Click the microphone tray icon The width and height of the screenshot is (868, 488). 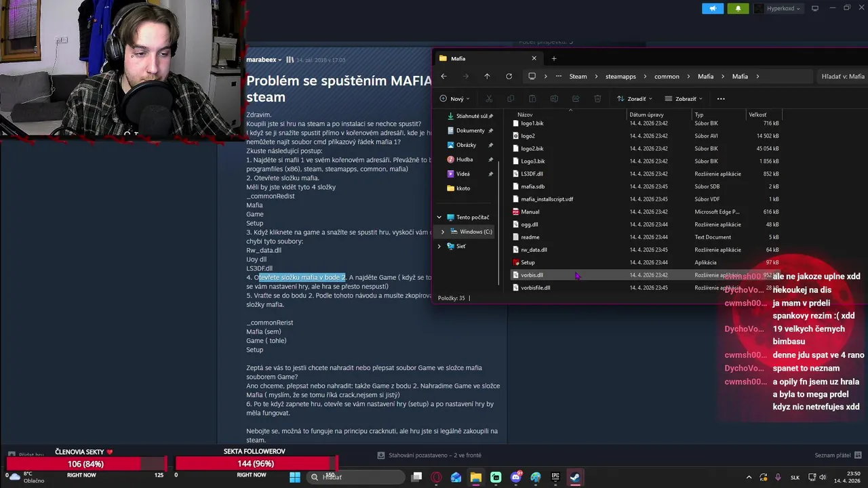(x=778, y=477)
